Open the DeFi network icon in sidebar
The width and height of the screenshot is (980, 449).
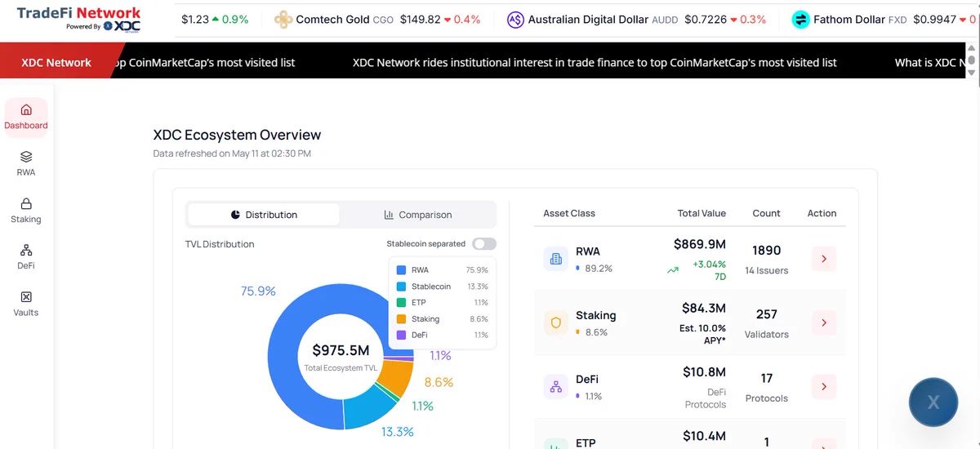click(26, 250)
